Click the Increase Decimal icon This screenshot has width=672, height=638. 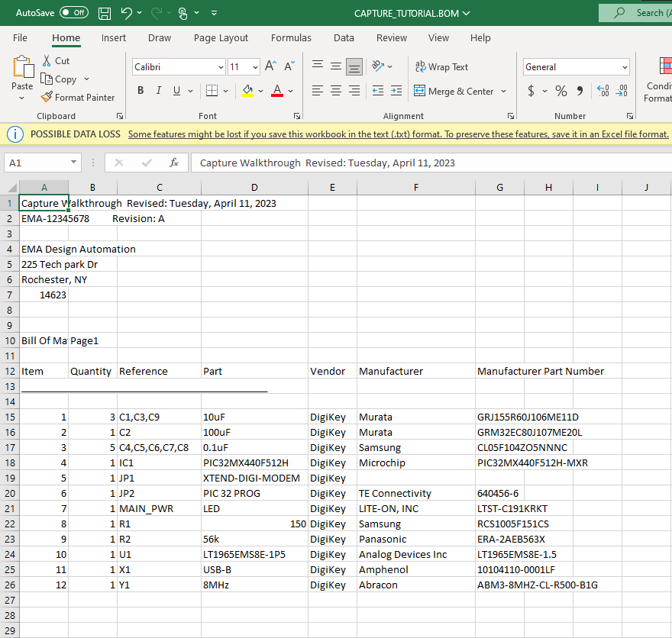603,91
